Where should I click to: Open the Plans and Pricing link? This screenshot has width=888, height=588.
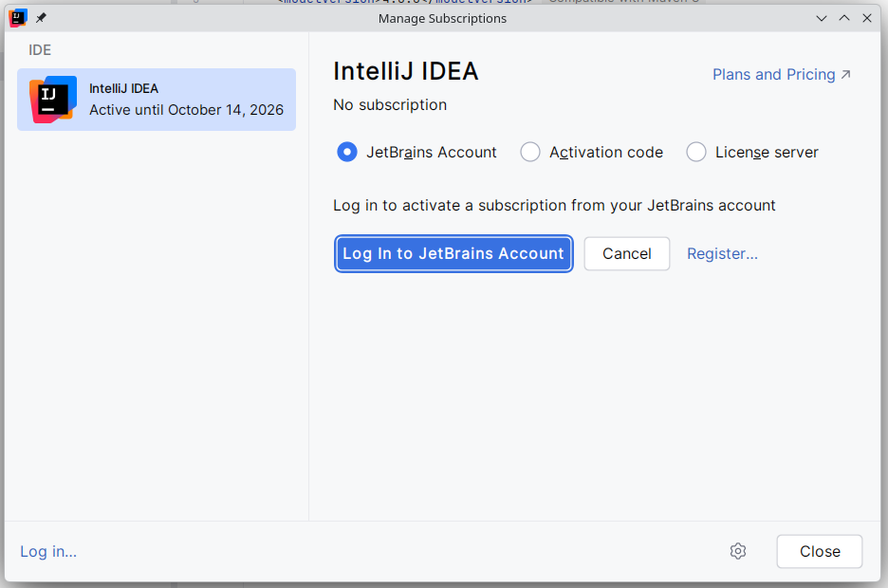(782, 74)
